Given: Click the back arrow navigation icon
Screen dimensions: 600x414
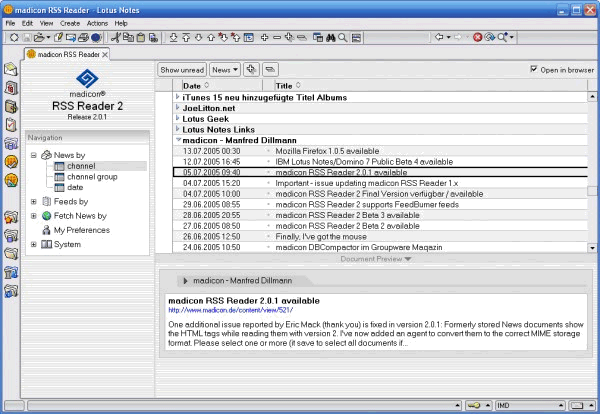Looking at the screenshot, I should 439,37.
